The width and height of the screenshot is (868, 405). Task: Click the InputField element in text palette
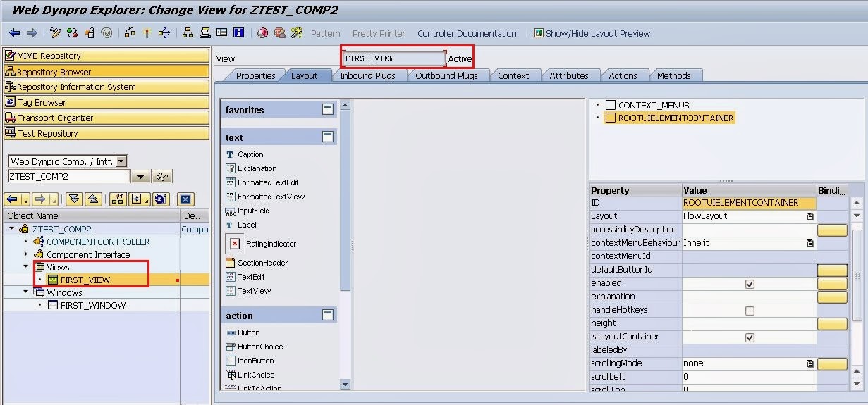click(x=253, y=211)
